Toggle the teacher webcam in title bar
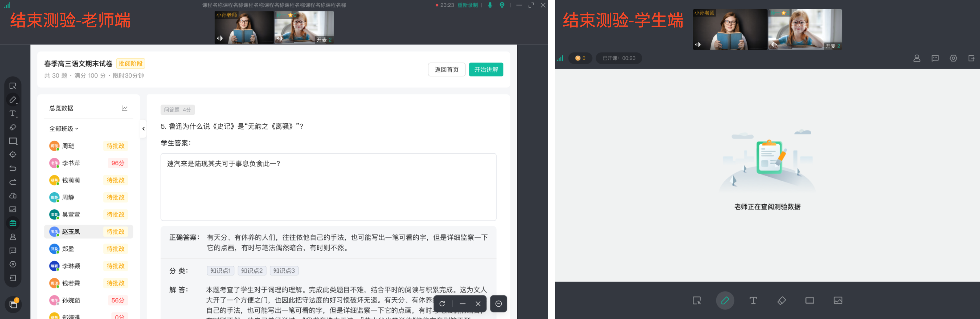 502,5
